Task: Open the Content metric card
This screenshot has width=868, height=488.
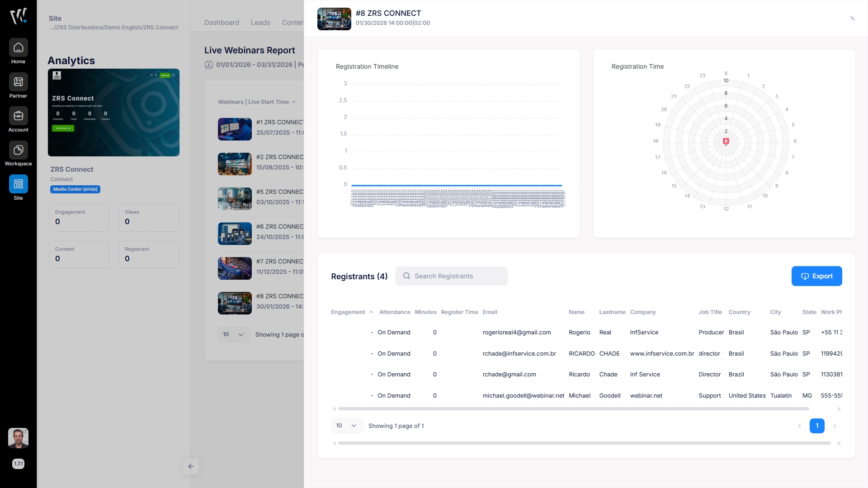Action: (x=79, y=255)
